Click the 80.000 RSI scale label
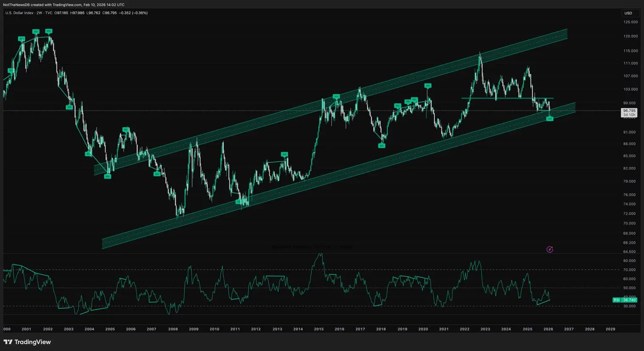Image resolution: width=644 pixels, height=351 pixels. point(630,261)
